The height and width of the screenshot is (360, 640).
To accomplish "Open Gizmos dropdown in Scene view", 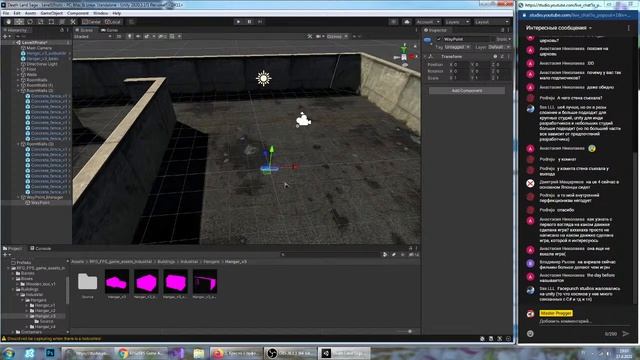I will tap(337, 36).
